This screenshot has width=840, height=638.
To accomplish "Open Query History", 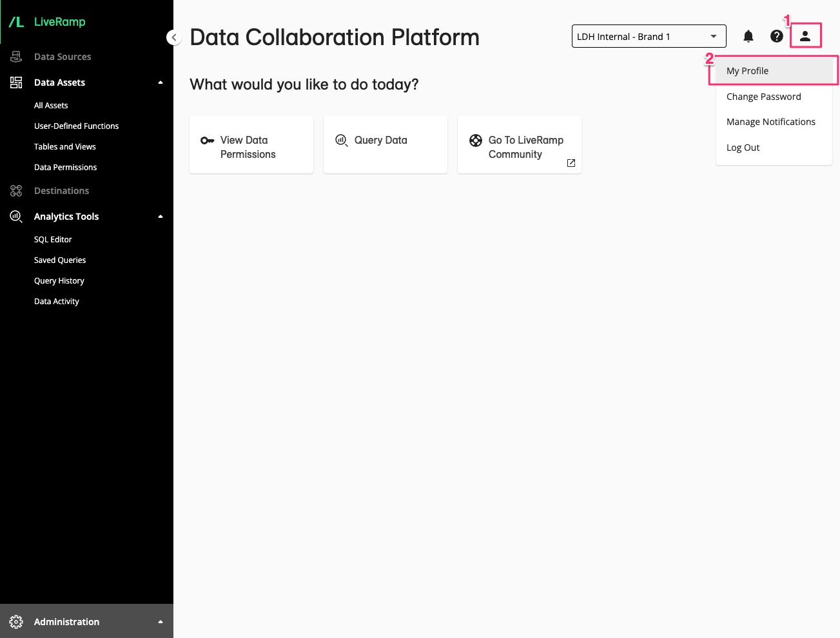I will (59, 281).
